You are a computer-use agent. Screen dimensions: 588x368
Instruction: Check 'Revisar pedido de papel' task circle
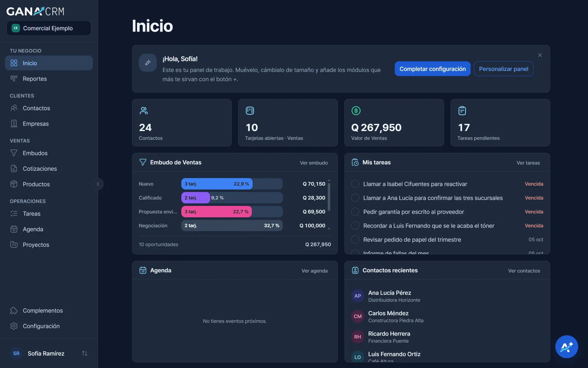[355, 240]
